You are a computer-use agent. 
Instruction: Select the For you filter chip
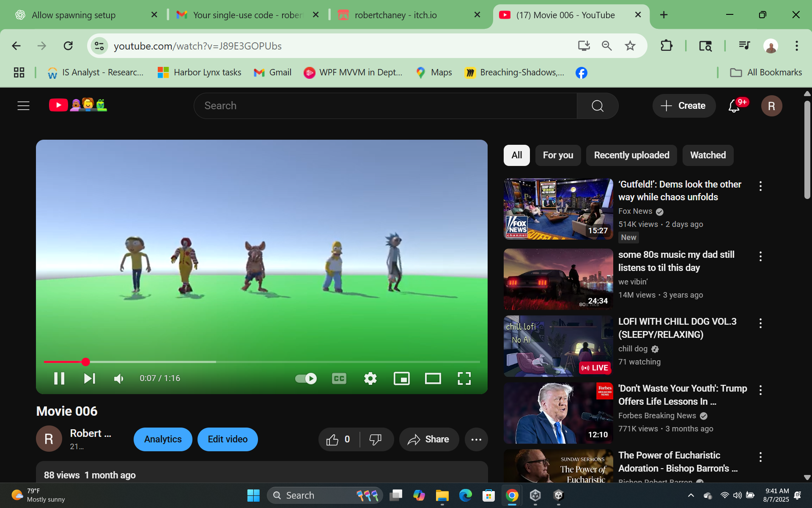558,155
